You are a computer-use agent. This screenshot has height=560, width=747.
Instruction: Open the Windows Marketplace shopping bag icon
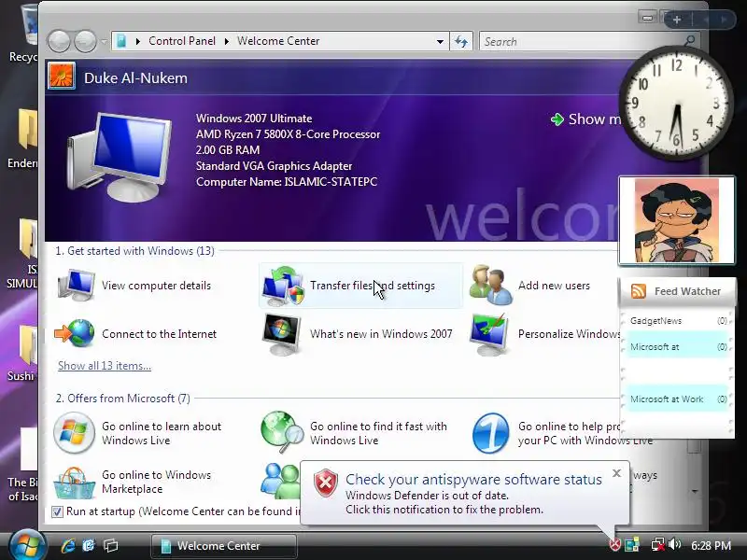point(74,483)
